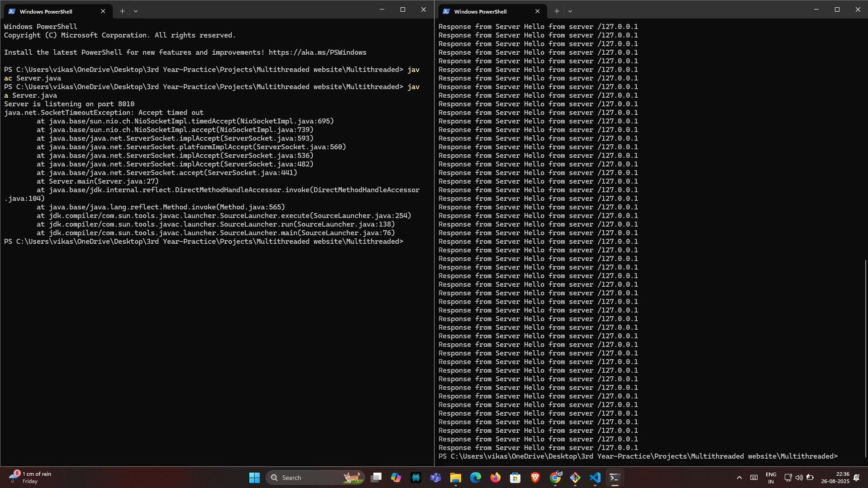Select the left window's Windows PowerShell tab

(x=50, y=11)
